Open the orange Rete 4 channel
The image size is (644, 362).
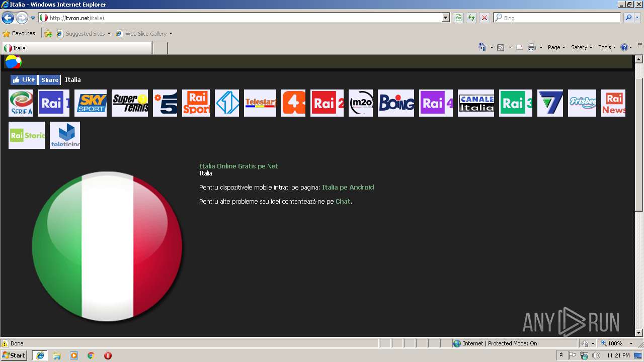[x=293, y=103]
